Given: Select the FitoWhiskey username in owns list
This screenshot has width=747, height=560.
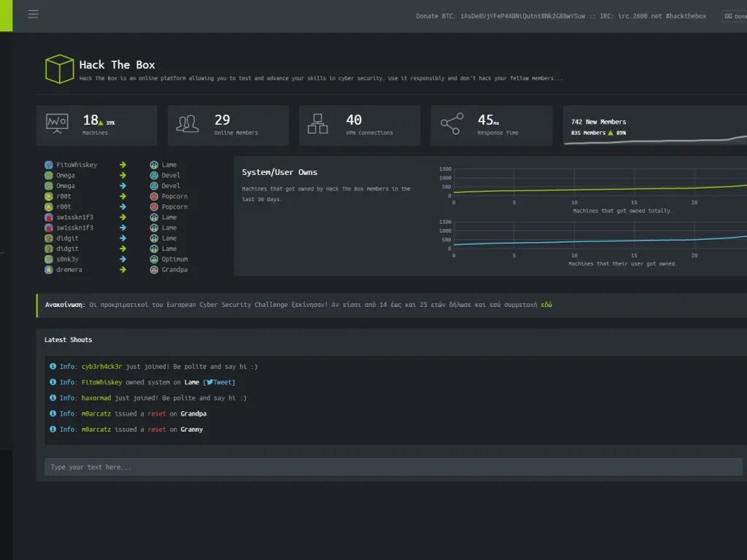Looking at the screenshot, I should pos(77,165).
